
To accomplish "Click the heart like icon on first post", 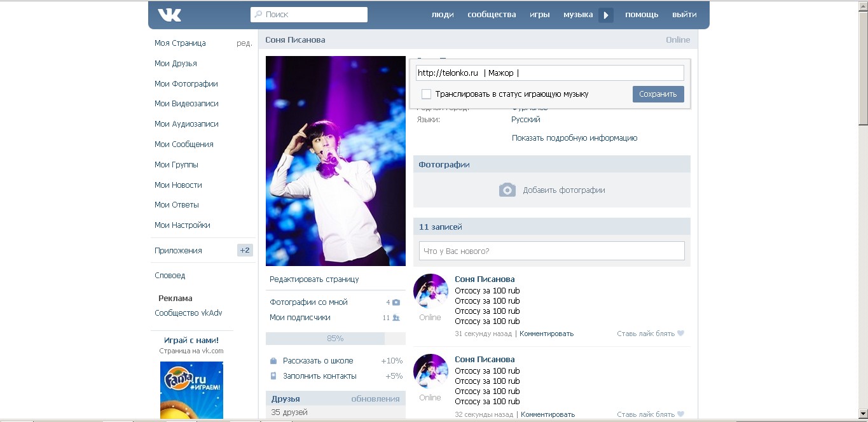I will (x=680, y=334).
